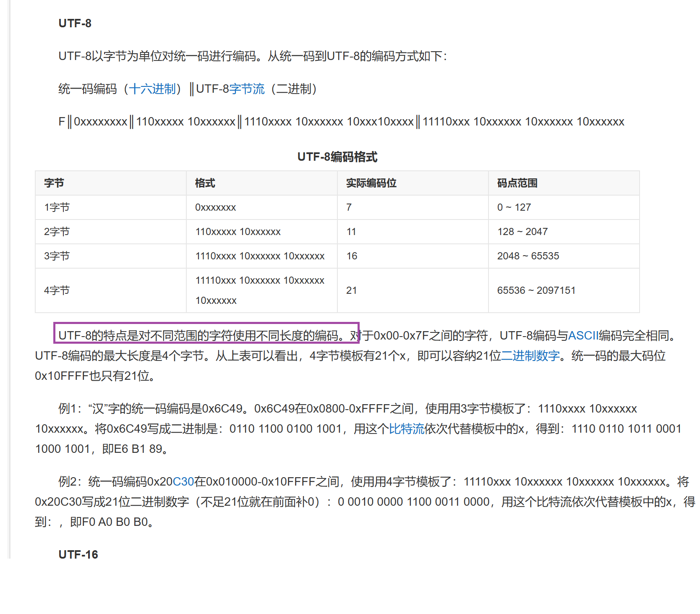Click the text 即F0 A0 B0 B0
This screenshot has height=614, width=700.
111,522
